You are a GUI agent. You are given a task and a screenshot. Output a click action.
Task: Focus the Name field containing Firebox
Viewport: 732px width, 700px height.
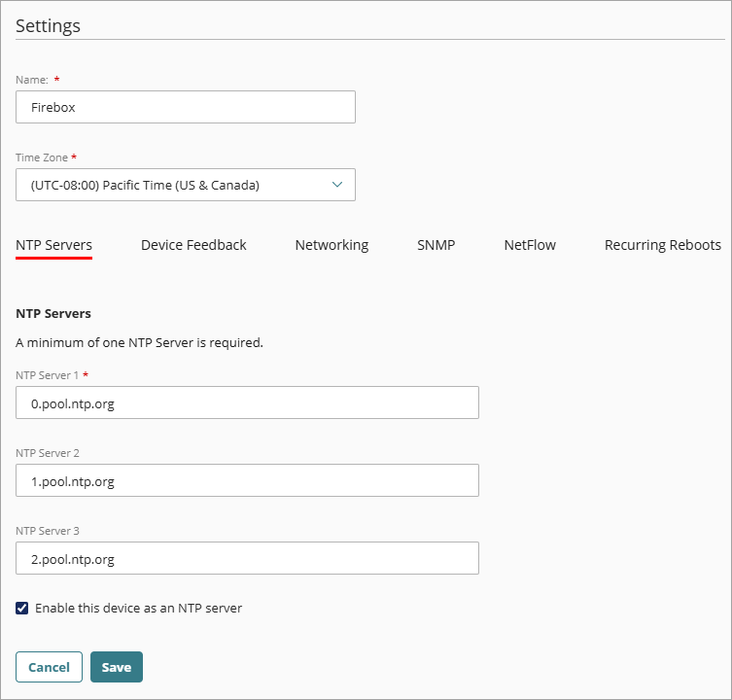click(x=185, y=108)
